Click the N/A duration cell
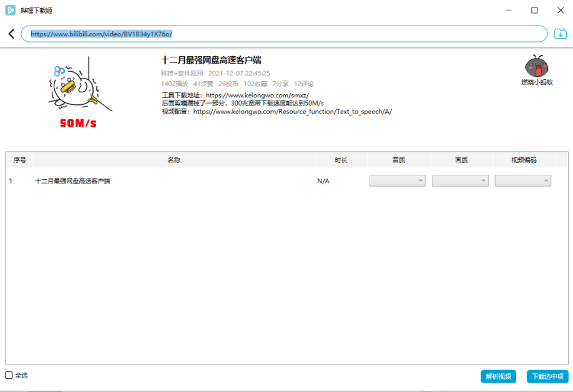This screenshot has width=573, height=392. pyautogui.click(x=323, y=181)
